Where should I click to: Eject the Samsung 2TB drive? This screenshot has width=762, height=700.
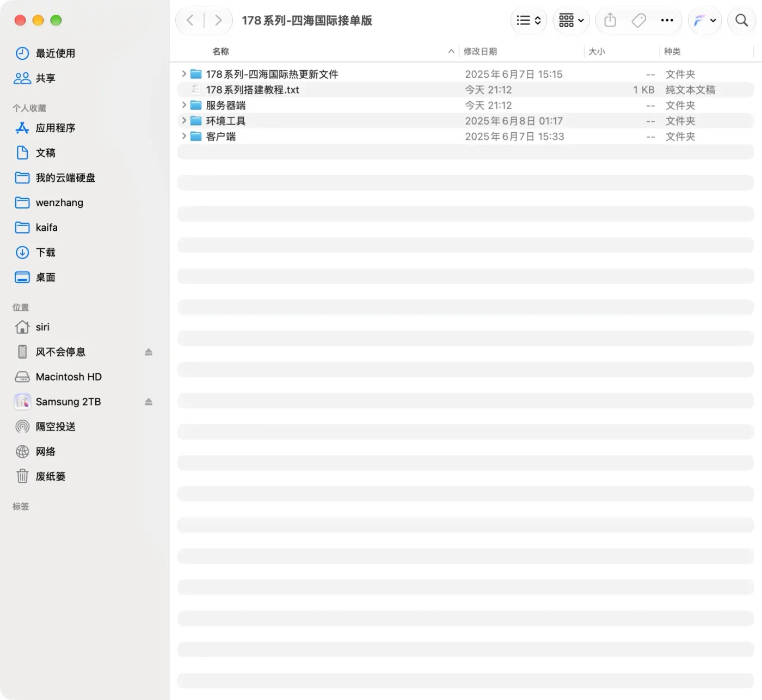(x=149, y=402)
